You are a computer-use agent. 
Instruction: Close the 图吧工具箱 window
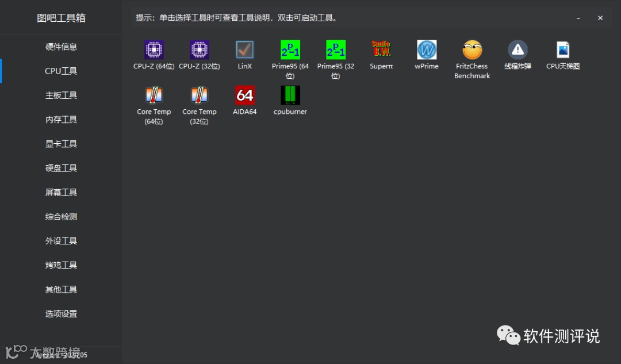point(600,18)
